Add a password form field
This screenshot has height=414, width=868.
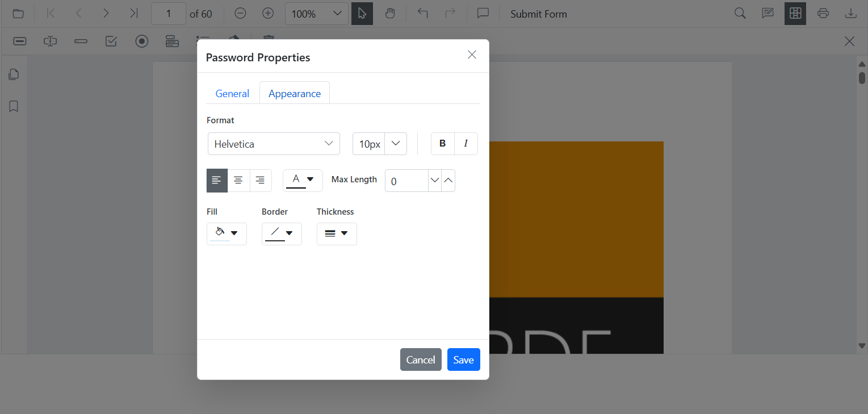(81, 41)
